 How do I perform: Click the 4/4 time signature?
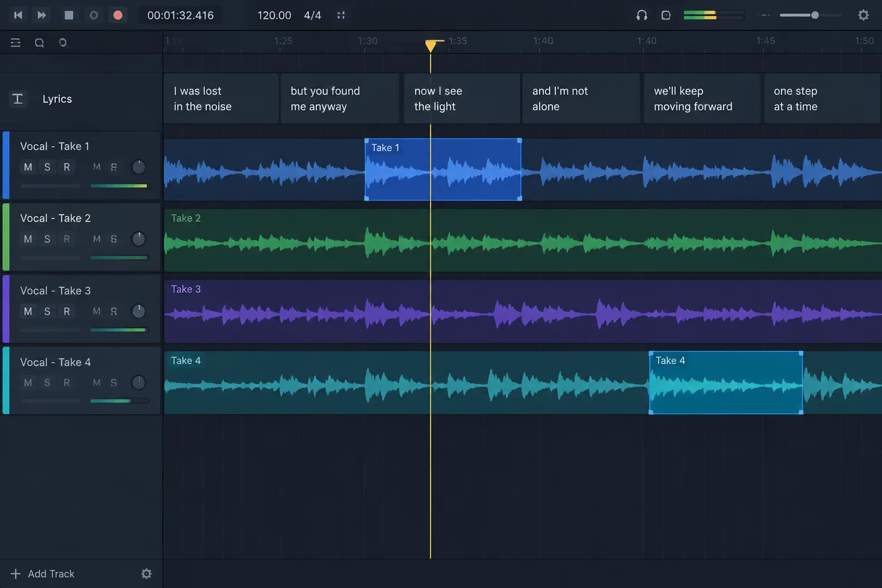pos(312,16)
